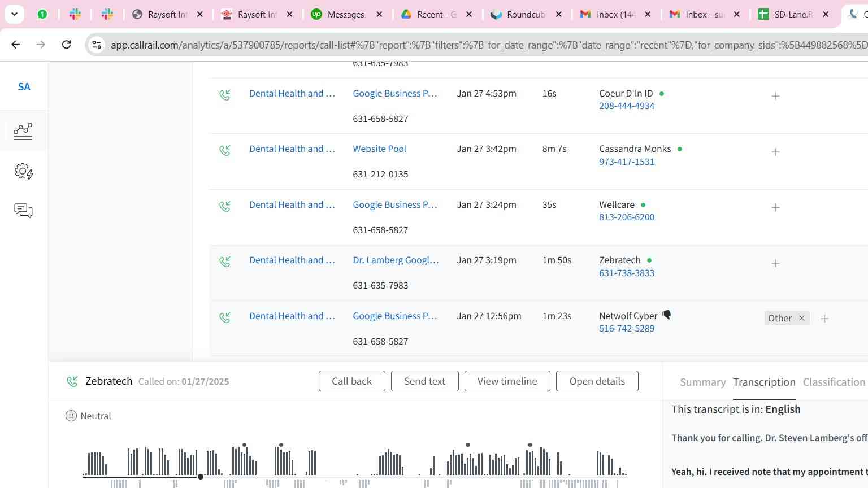Click the Open details button

597,381
